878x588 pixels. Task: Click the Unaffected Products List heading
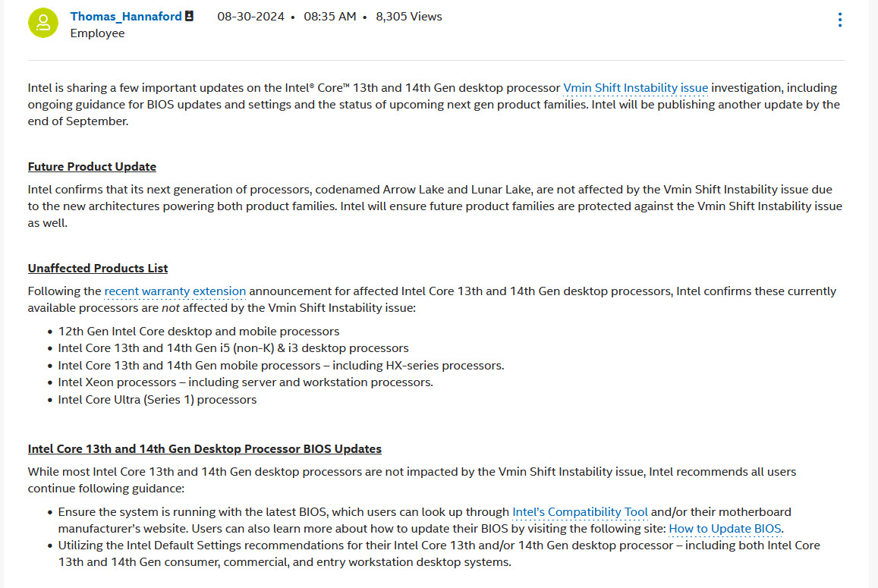pos(98,269)
